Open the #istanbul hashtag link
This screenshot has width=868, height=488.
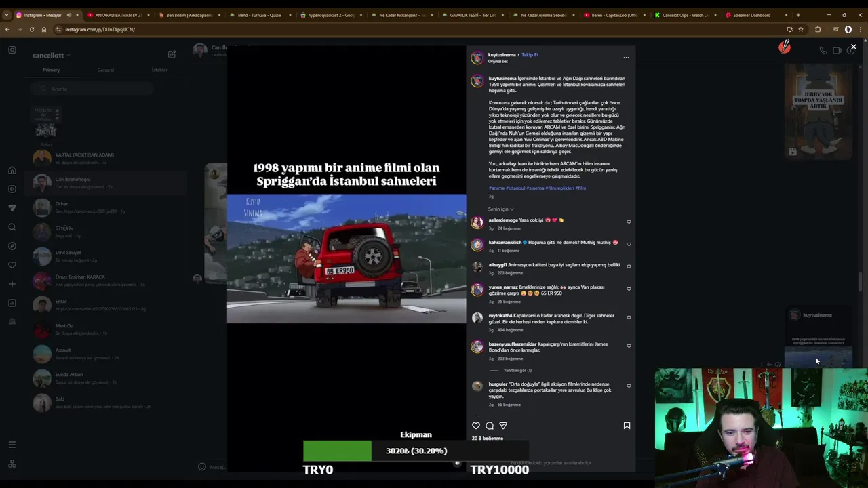(515, 188)
